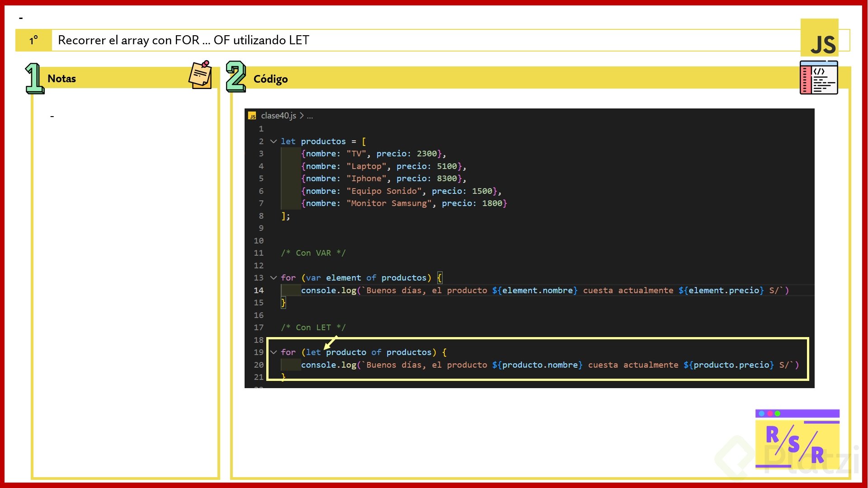Image resolution: width=868 pixels, height=488 pixels.
Task: Click the yellow 1° step label
Action: click(x=33, y=41)
